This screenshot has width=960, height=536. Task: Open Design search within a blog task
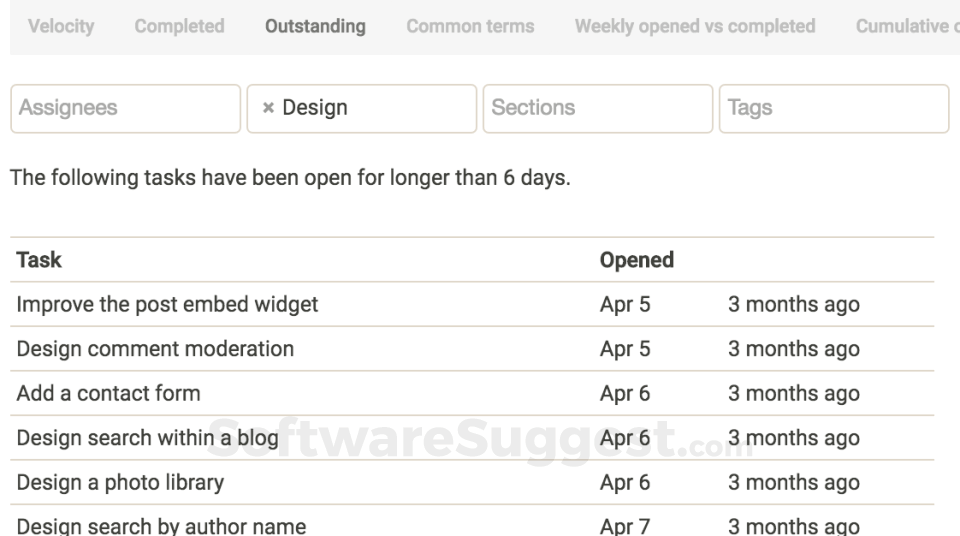coord(147,437)
